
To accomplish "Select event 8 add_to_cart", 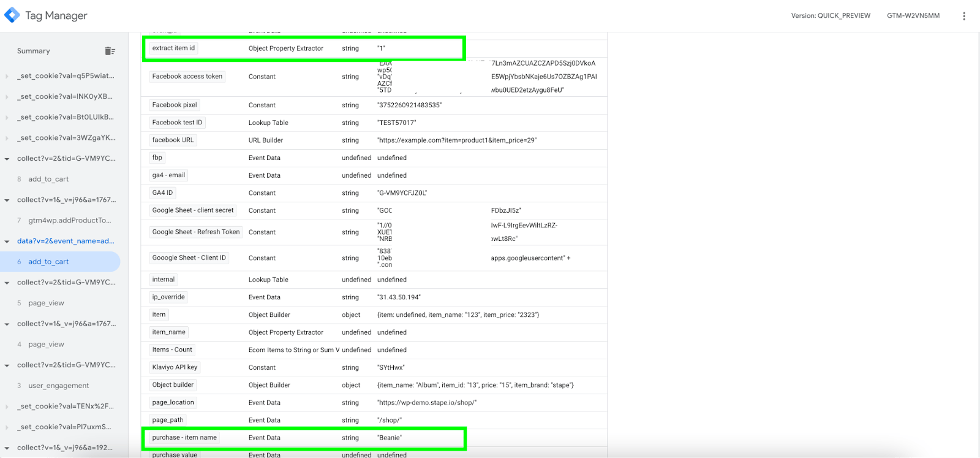I will click(x=48, y=179).
